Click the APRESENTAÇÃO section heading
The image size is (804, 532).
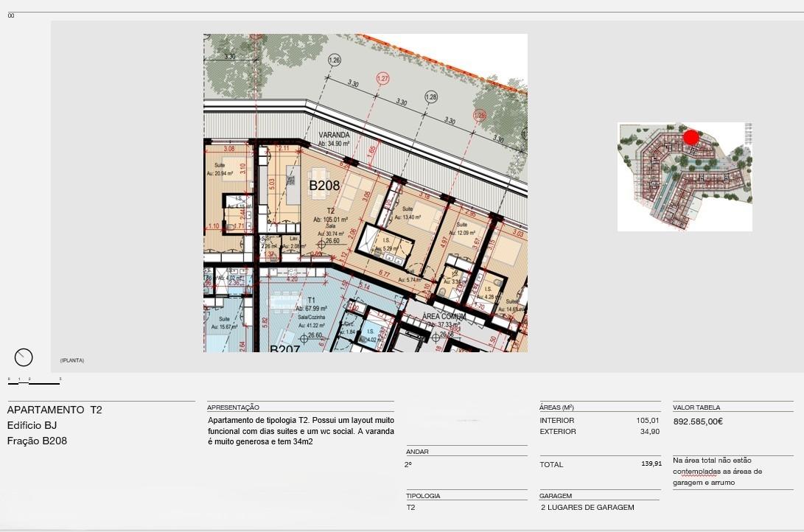click(x=234, y=407)
